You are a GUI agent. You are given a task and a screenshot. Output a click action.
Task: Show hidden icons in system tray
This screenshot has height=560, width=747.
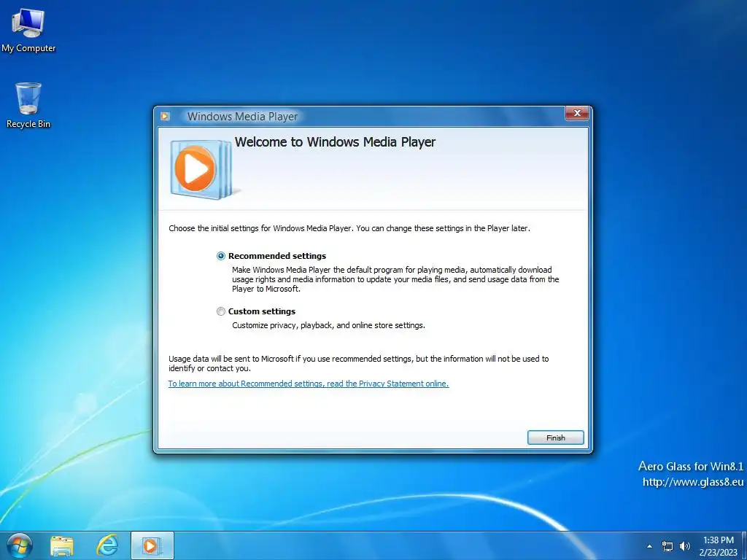(649, 546)
